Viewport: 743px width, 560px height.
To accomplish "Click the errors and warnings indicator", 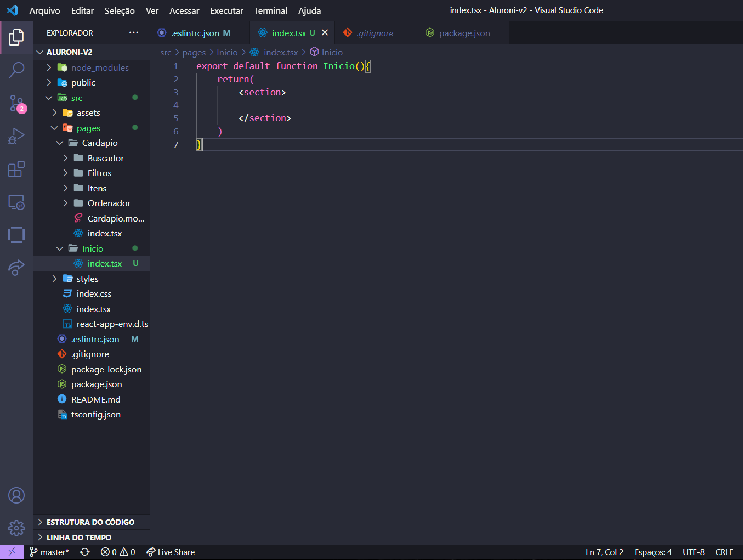I will (x=117, y=552).
